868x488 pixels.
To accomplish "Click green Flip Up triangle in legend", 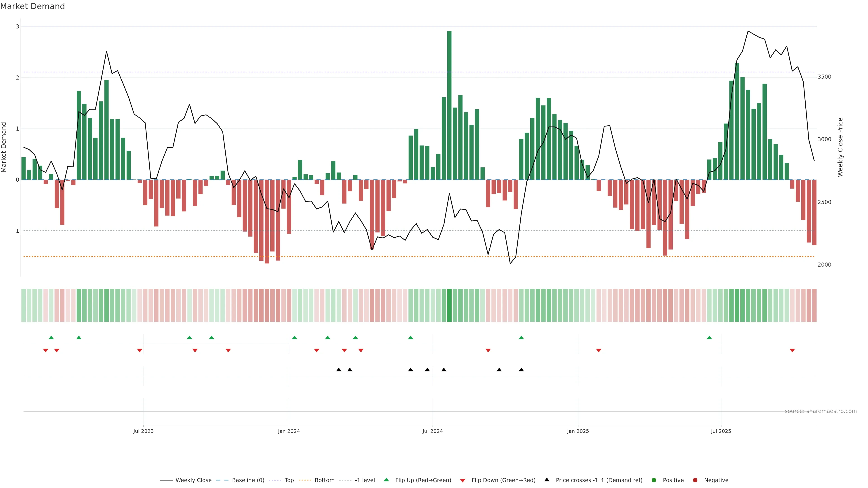I will 386,480.
